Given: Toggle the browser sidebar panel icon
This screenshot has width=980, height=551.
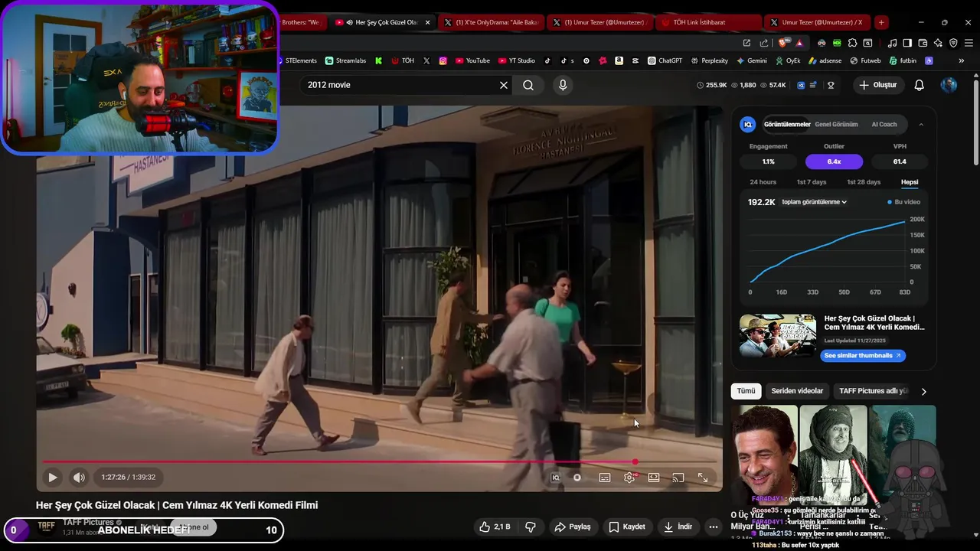Looking at the screenshot, I should [x=907, y=43].
